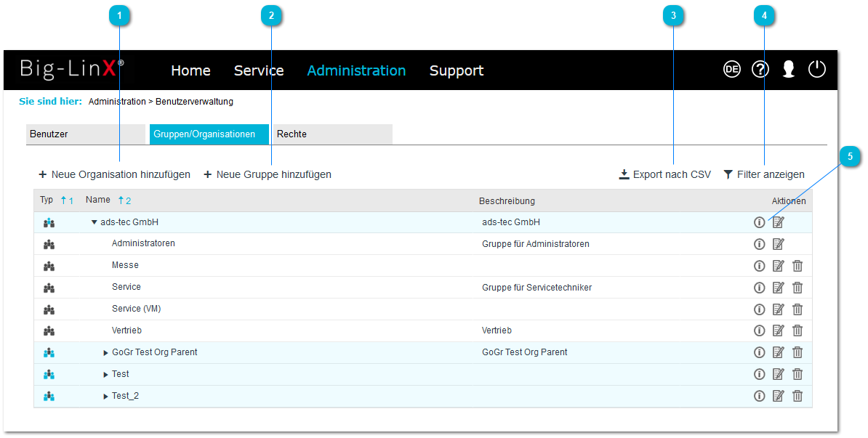Open the Rechte tab
Screen dimensions: 868x438
point(333,134)
